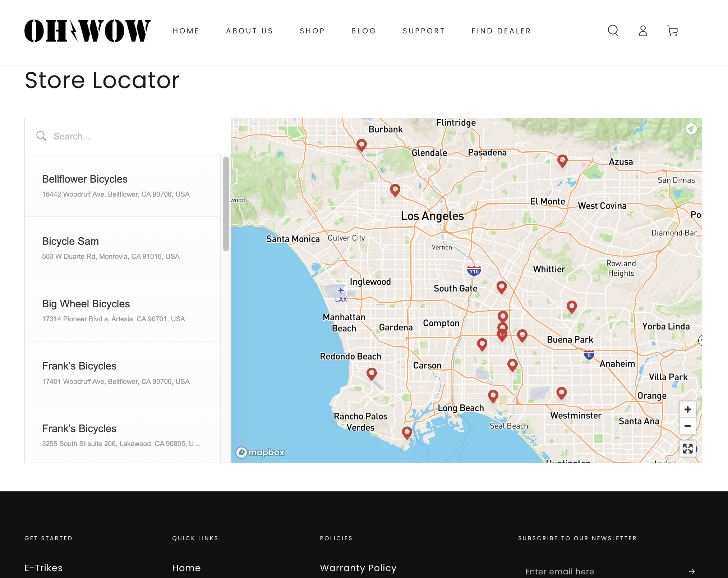The width and height of the screenshot is (728, 578).
Task: Enter fullscreen map view
Action: click(x=687, y=449)
